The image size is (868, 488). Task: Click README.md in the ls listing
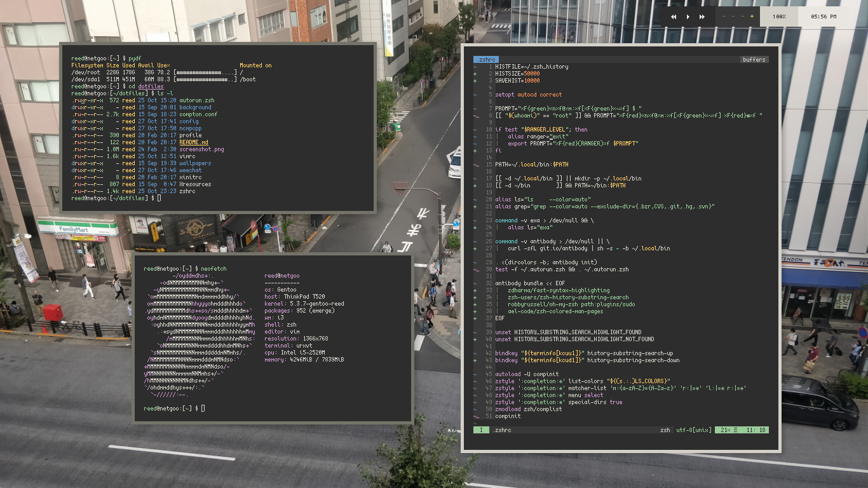tap(194, 142)
